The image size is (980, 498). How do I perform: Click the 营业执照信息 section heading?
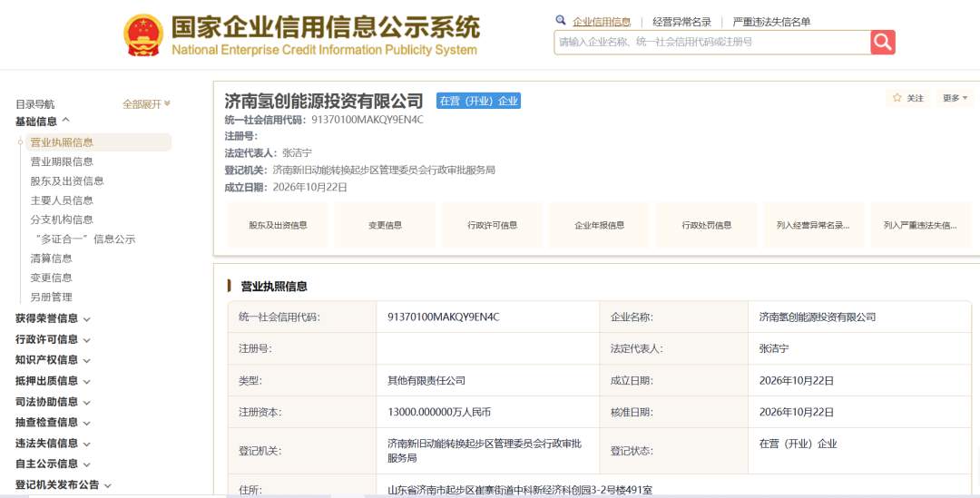274,286
